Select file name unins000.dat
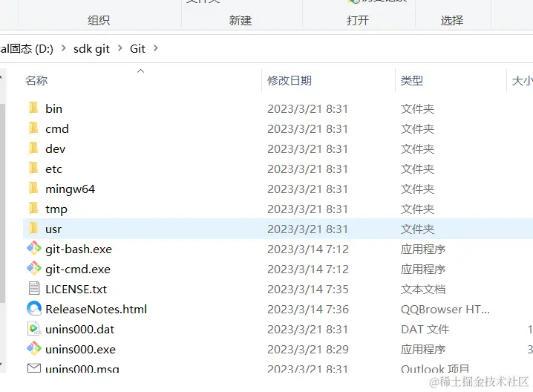Screen dimensions: 533x392 point(80,330)
